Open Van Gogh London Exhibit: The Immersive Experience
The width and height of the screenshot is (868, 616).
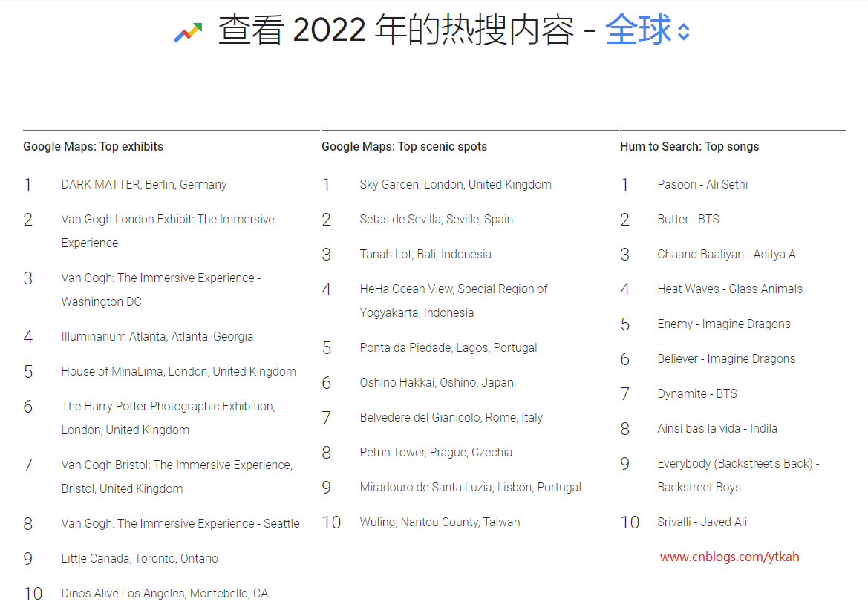[168, 231]
